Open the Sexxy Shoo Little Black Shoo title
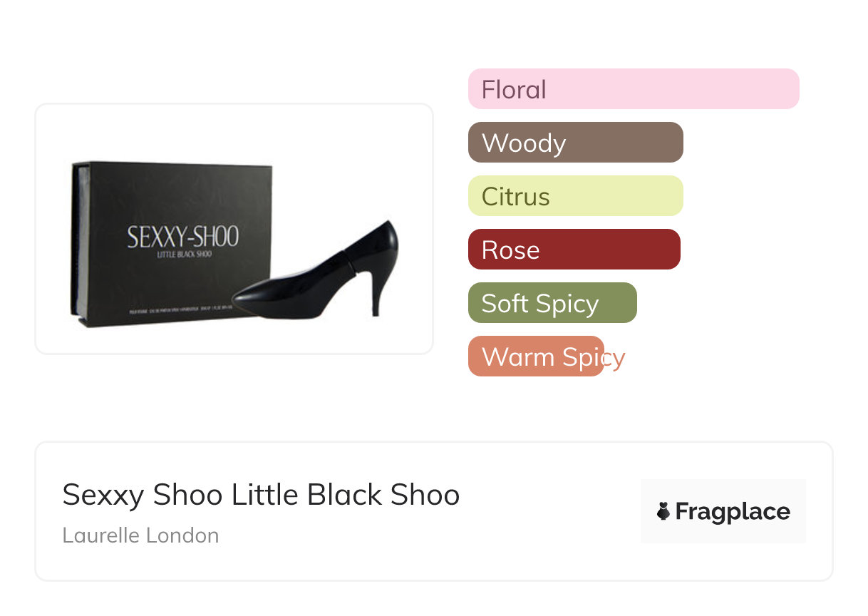 click(x=261, y=495)
